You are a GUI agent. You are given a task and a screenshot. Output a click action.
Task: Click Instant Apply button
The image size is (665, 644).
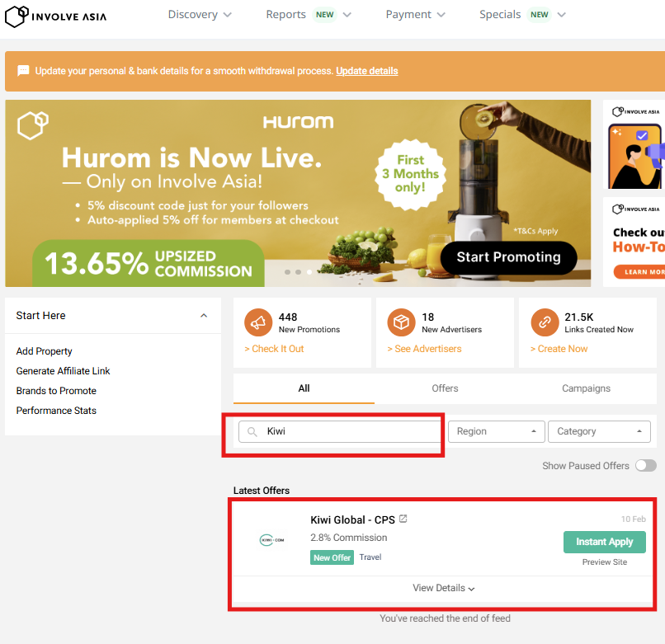point(604,542)
